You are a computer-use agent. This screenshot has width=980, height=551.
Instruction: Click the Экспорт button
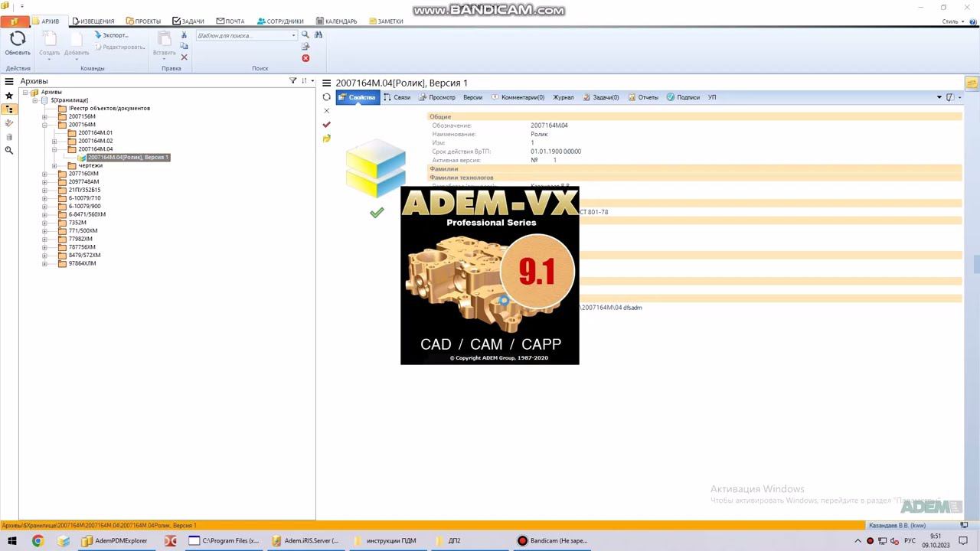(112, 35)
